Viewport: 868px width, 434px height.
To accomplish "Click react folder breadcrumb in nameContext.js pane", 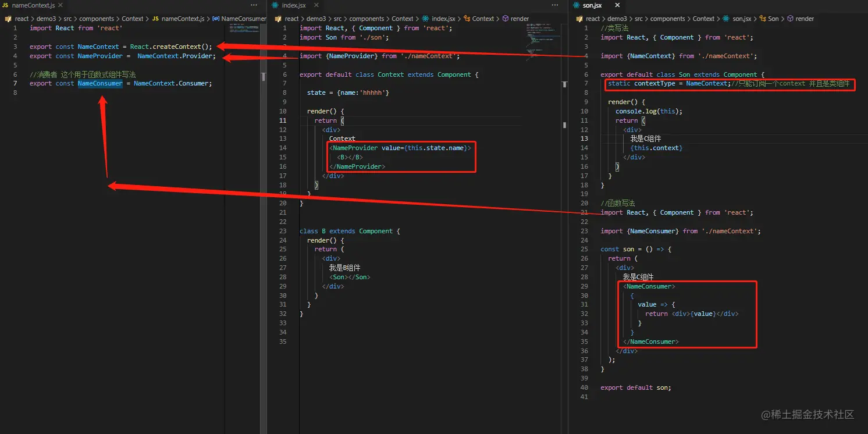I will 22,19.
